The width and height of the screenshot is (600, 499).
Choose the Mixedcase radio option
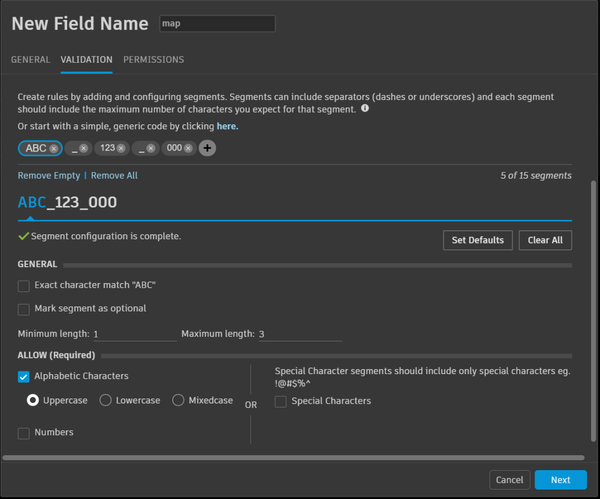(179, 400)
